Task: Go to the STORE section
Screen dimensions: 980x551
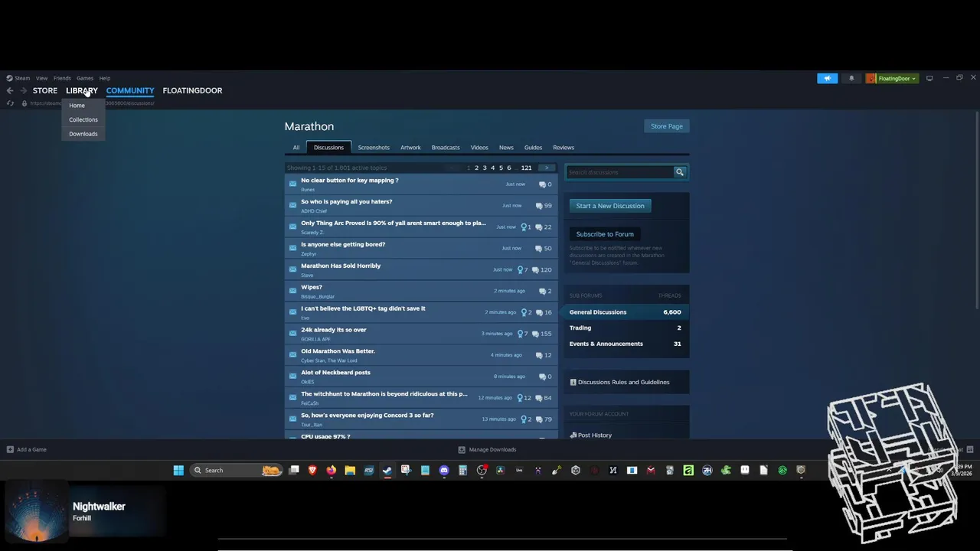Action: [x=45, y=90]
